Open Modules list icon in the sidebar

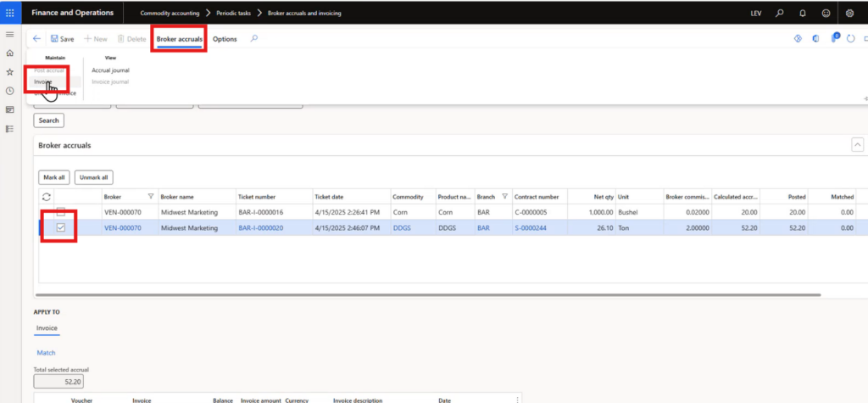(9, 129)
